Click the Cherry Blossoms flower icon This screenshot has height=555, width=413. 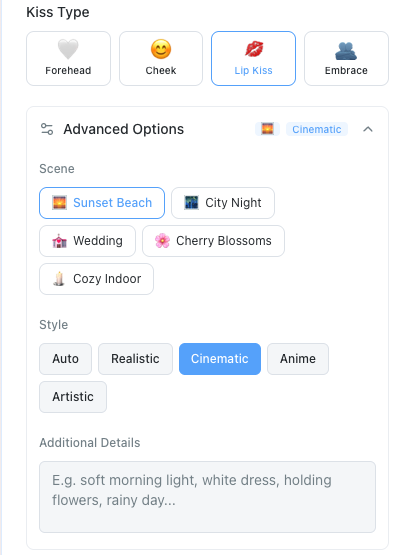coord(162,241)
